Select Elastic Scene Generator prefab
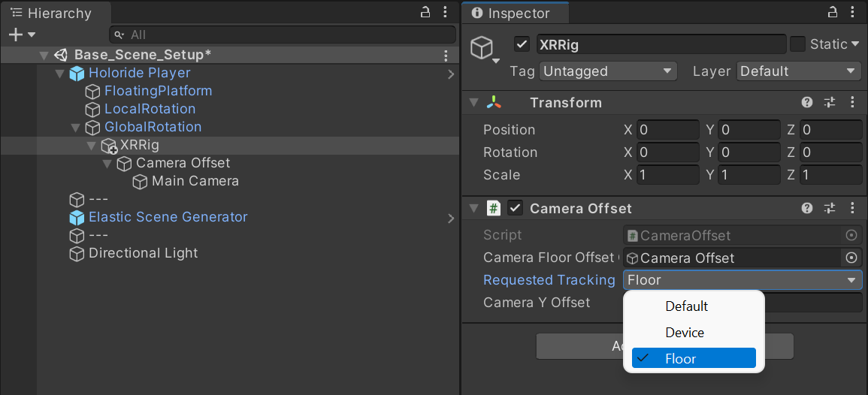This screenshot has width=868, height=395. (168, 217)
